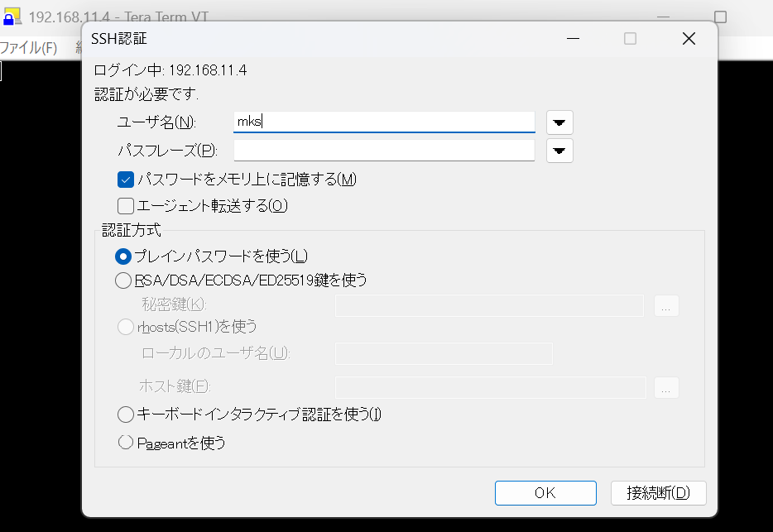Open the ファイル(F) menu

(29, 47)
